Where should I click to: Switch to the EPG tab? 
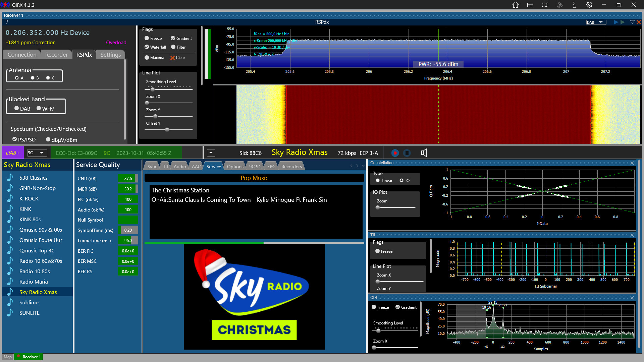[271, 167]
